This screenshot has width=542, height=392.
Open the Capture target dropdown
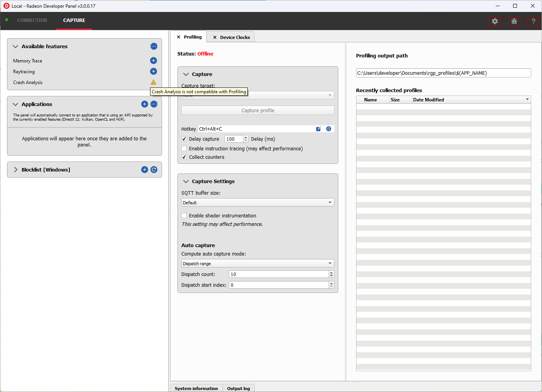258,95
